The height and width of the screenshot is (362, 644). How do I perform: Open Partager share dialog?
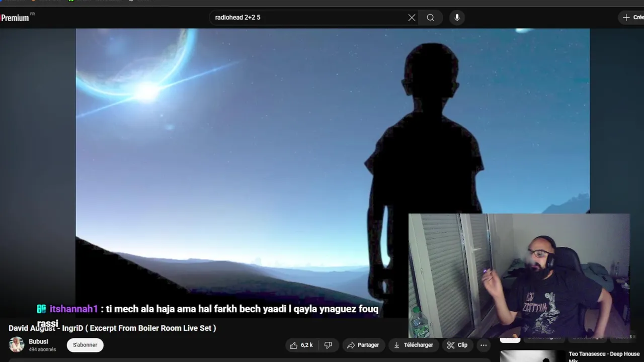tap(363, 345)
